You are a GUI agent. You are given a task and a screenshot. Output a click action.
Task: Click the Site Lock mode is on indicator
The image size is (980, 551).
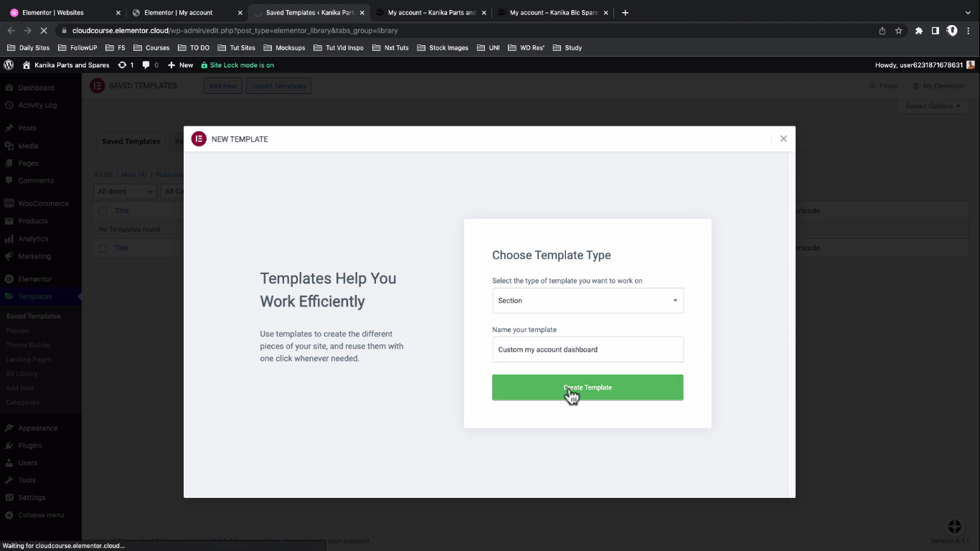237,65
